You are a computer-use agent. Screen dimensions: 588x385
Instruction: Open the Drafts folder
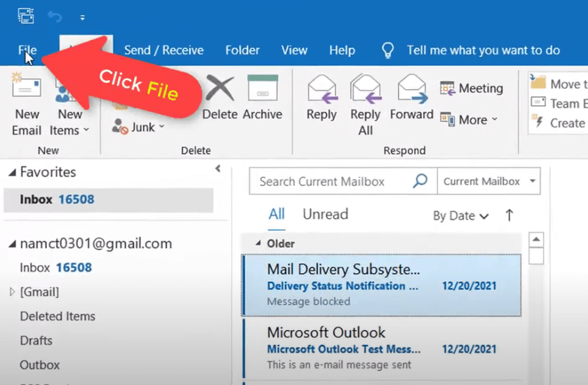[36, 341]
